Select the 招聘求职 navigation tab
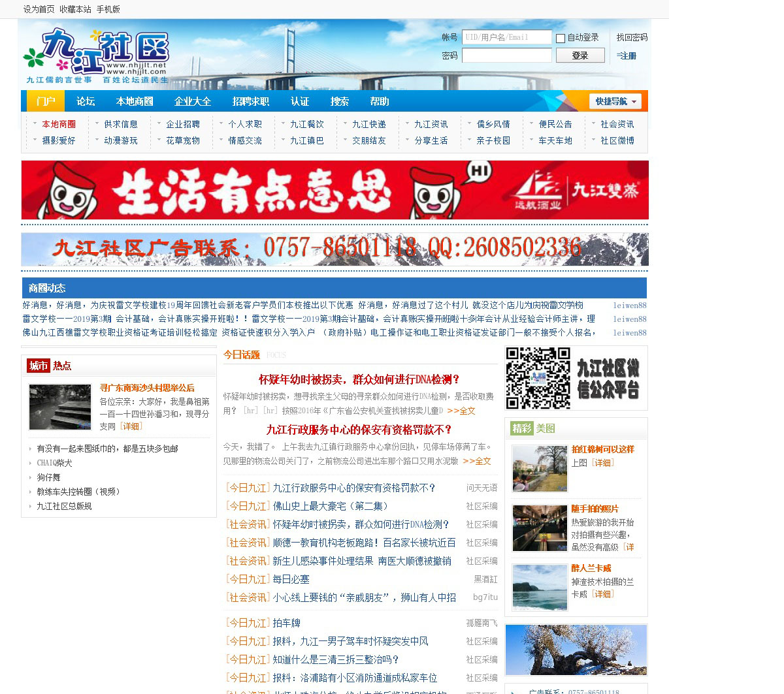The image size is (784, 694). point(251,101)
